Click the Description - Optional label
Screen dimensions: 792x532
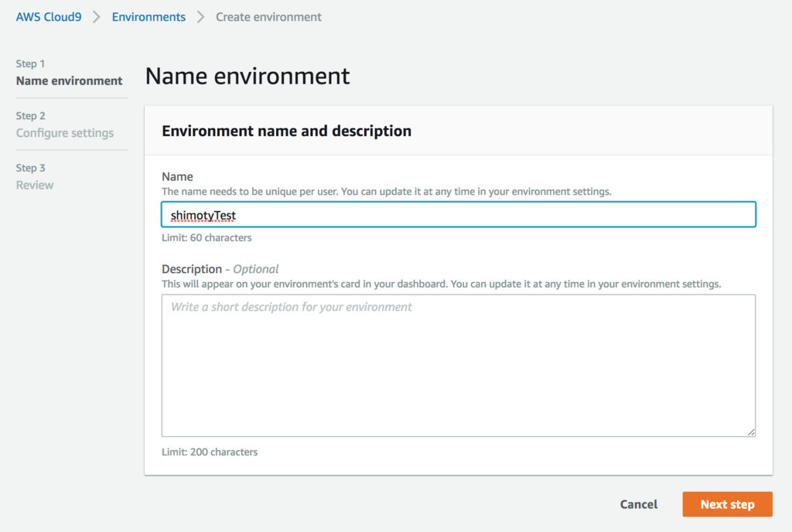tap(220, 269)
